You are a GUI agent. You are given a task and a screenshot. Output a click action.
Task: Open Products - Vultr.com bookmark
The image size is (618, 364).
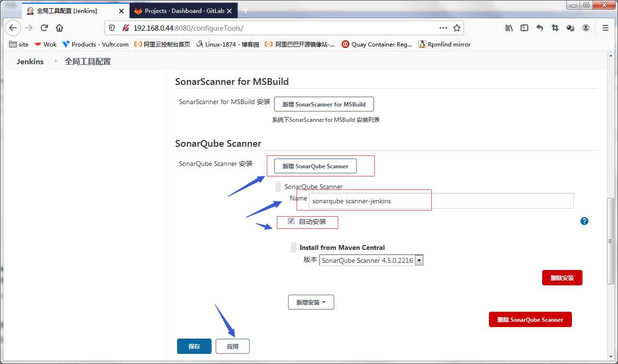[95, 44]
